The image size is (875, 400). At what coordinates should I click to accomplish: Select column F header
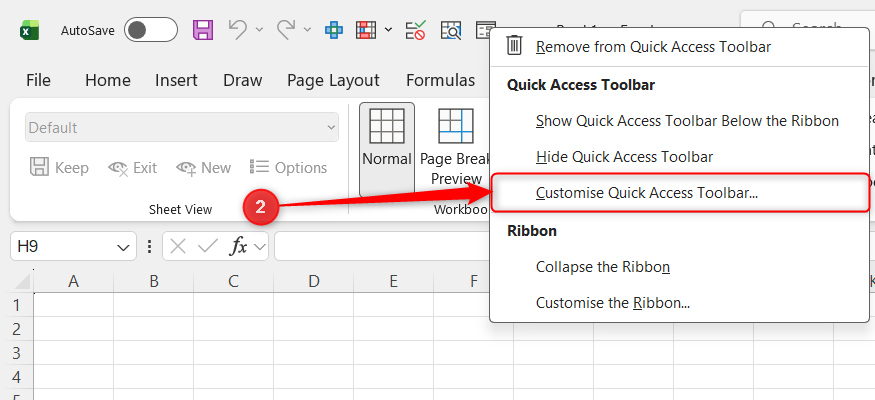pyautogui.click(x=474, y=281)
